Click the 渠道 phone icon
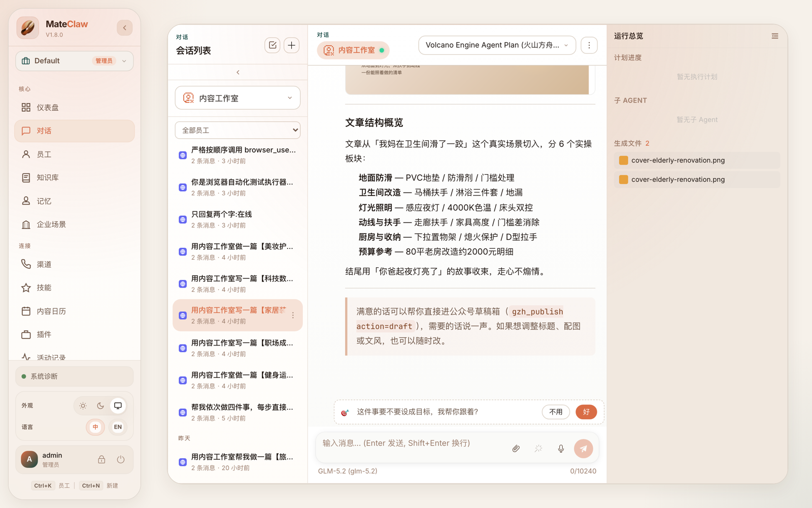The height and width of the screenshot is (508, 812). [x=26, y=264]
